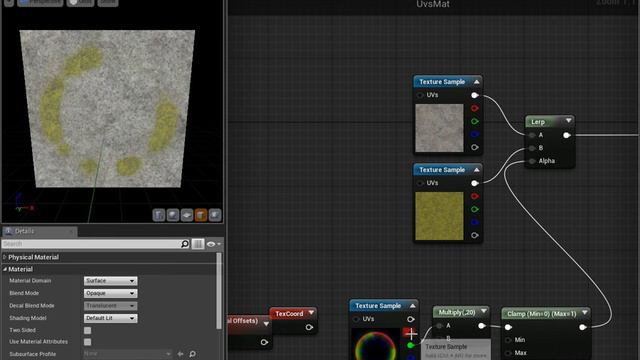Expand the Physical Material section
640x360 pixels.
[x=4, y=257]
